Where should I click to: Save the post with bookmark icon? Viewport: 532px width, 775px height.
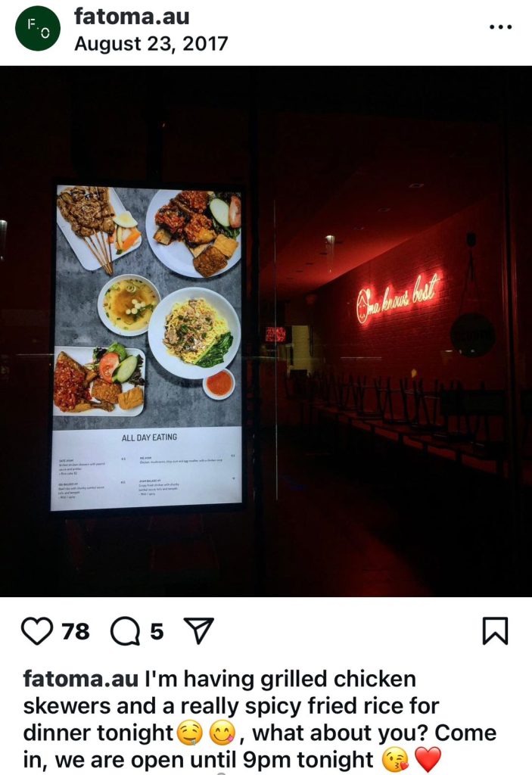[495, 630]
